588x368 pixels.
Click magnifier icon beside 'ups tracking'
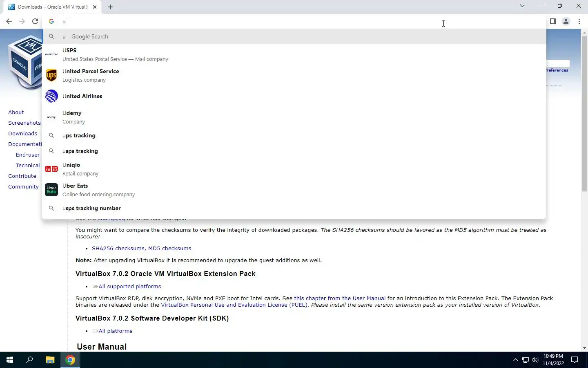tap(51, 135)
